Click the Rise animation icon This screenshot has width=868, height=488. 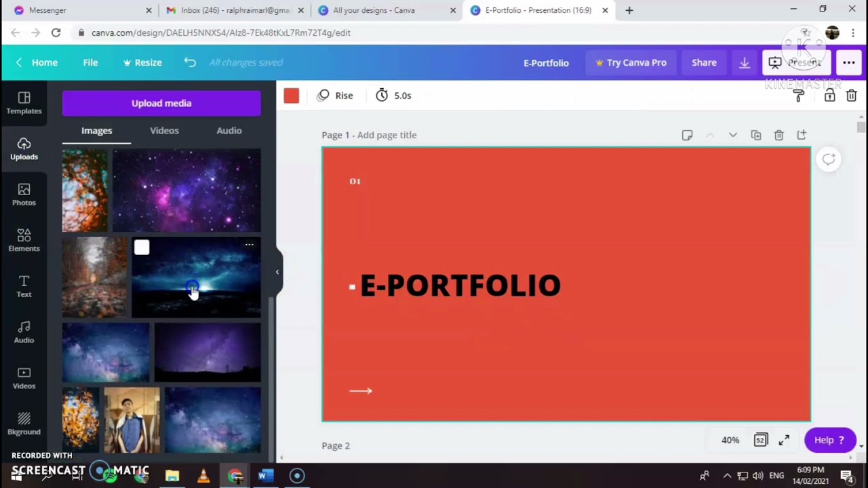click(x=323, y=96)
